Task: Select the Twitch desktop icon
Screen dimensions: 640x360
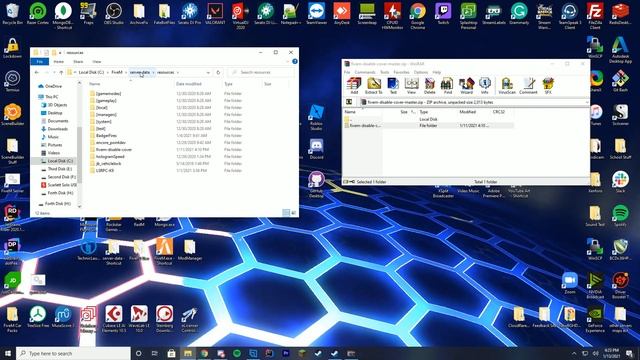Action: [443, 13]
